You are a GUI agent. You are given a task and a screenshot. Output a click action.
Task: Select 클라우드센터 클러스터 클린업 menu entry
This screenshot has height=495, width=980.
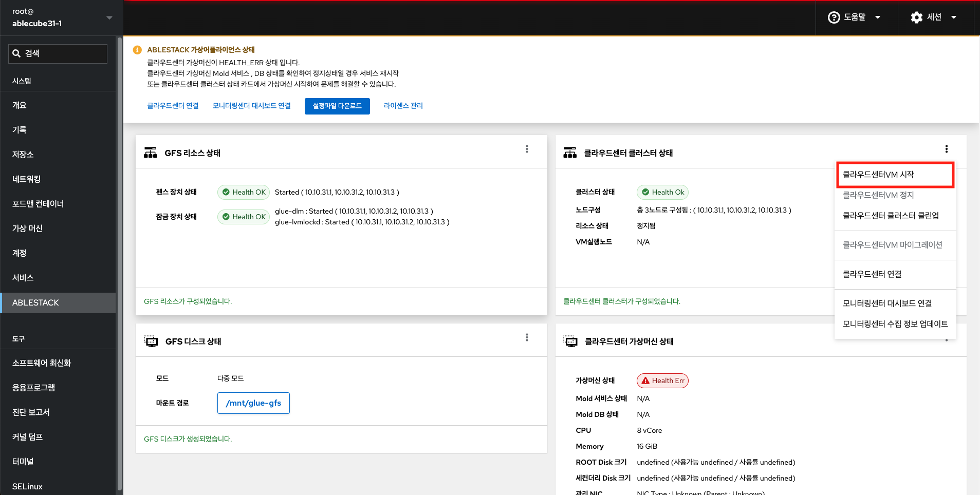892,215
